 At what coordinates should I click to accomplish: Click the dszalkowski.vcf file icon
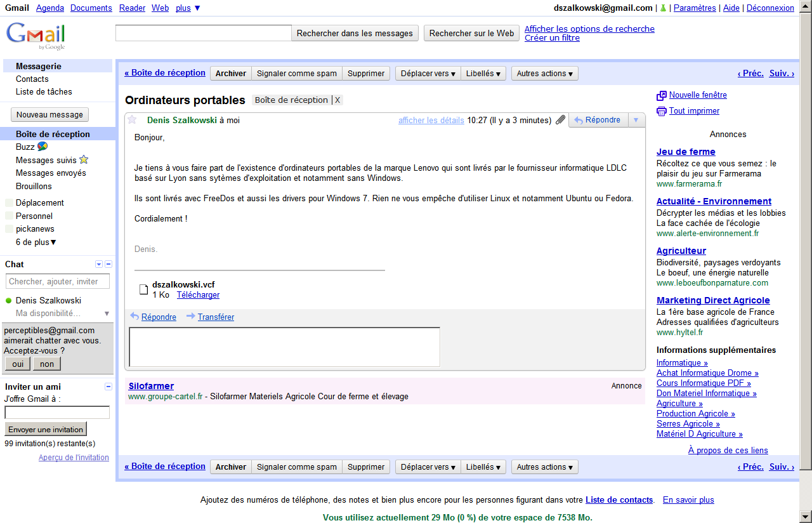click(143, 290)
